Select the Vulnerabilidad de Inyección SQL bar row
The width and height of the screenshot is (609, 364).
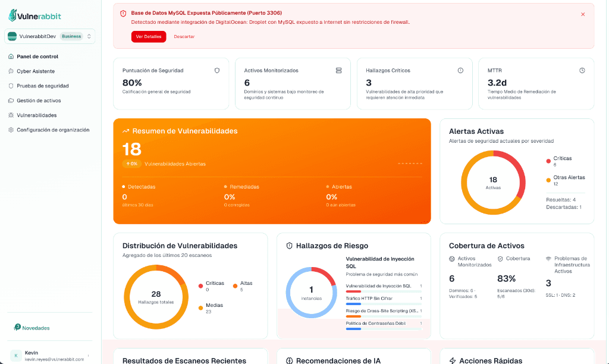click(384, 288)
